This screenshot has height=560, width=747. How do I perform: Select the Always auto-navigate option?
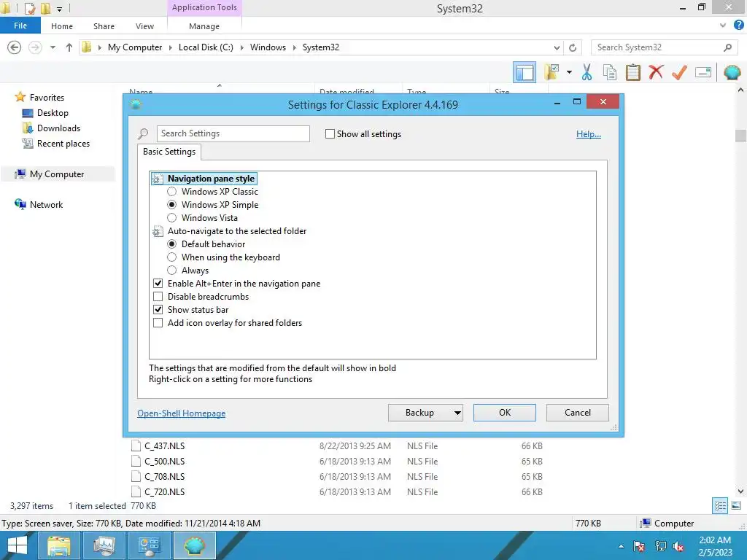click(x=171, y=271)
